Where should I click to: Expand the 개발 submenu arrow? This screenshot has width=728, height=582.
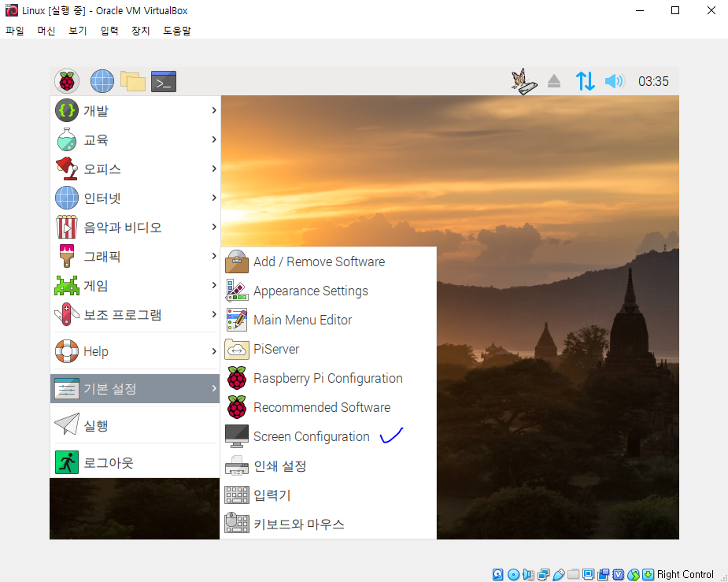(x=214, y=110)
